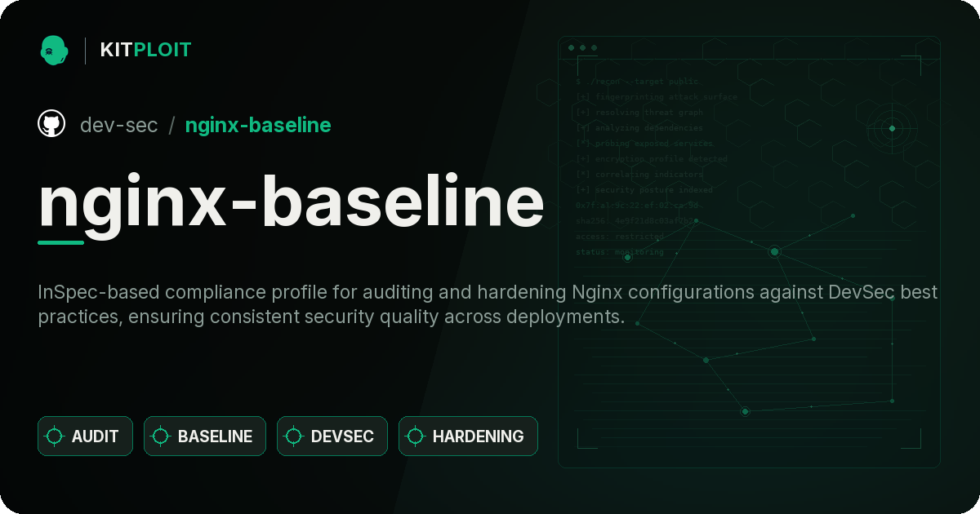The height and width of the screenshot is (514, 980).
Task: Click the 'probing exposed services' terminal line
Action: pyautogui.click(x=644, y=144)
